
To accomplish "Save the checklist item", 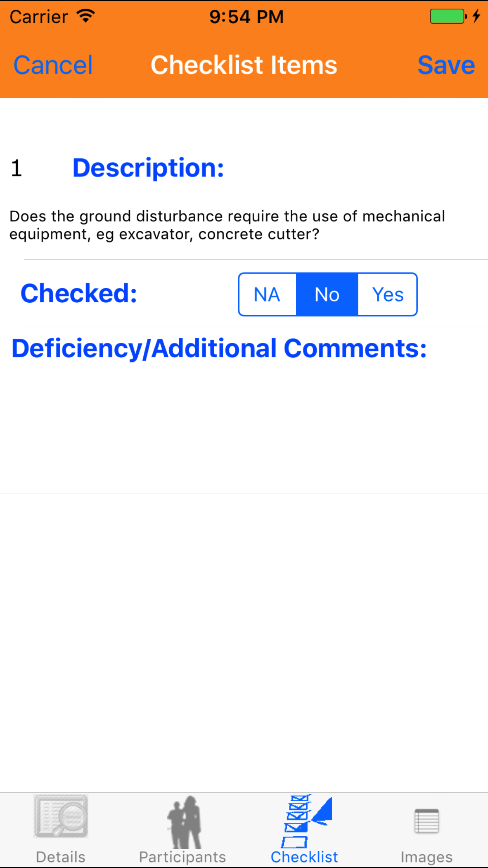I will click(446, 65).
